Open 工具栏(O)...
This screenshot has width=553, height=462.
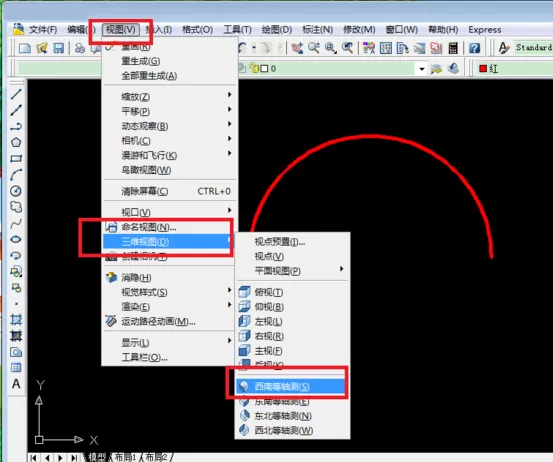[x=170, y=358]
